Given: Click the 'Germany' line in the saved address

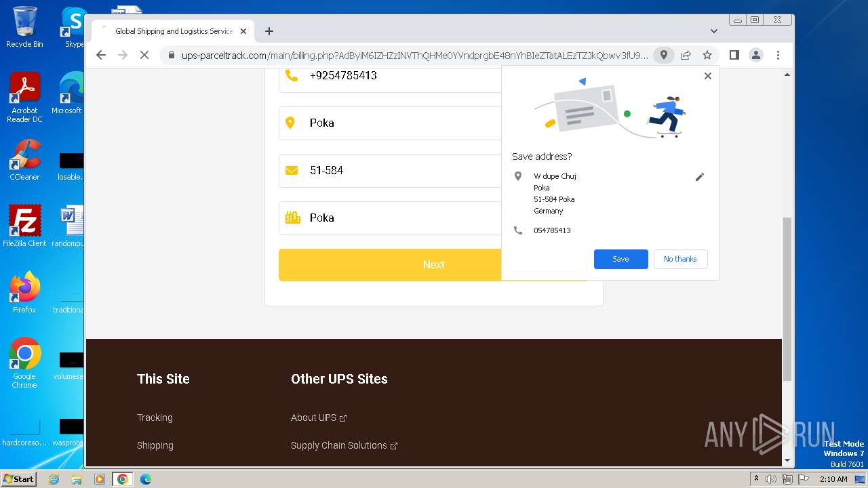Looking at the screenshot, I should pos(549,211).
